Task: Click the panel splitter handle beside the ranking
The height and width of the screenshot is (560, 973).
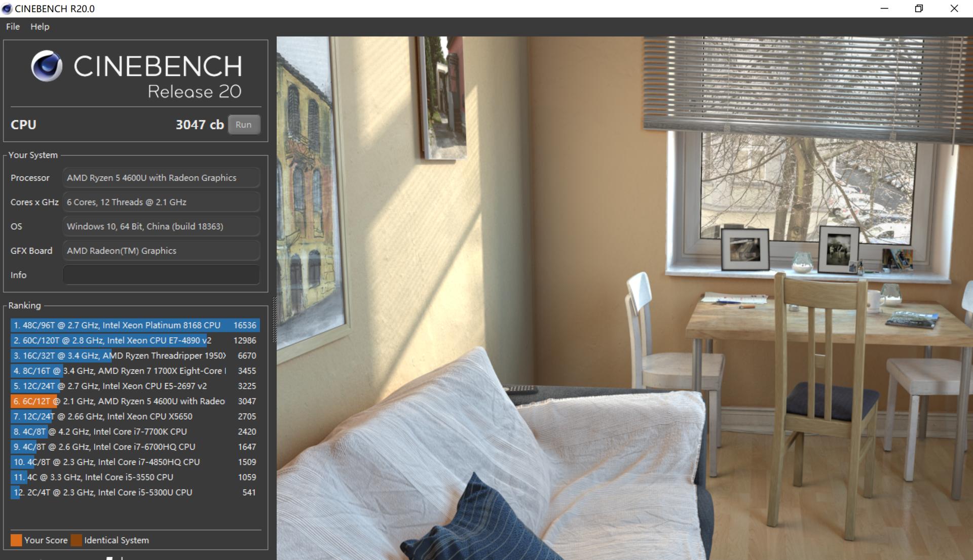Action: click(x=274, y=320)
